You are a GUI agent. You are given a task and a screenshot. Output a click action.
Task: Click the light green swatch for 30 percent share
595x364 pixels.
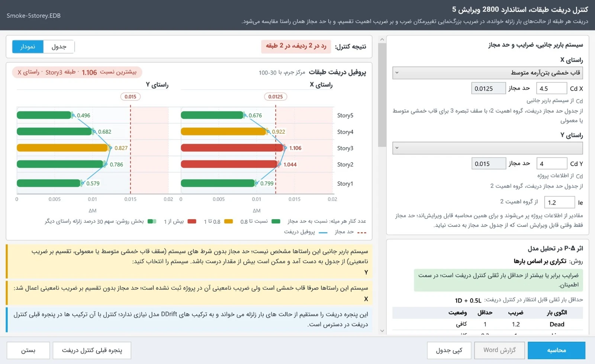click(x=152, y=221)
